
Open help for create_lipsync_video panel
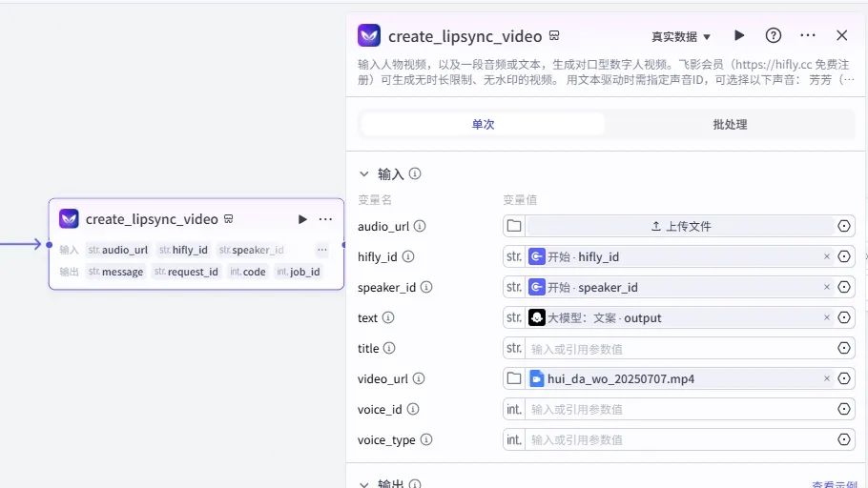(774, 36)
